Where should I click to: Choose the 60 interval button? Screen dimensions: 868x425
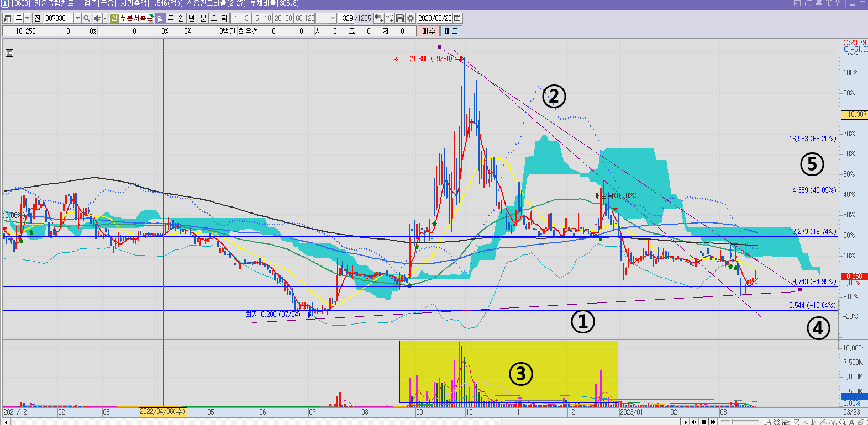(299, 18)
